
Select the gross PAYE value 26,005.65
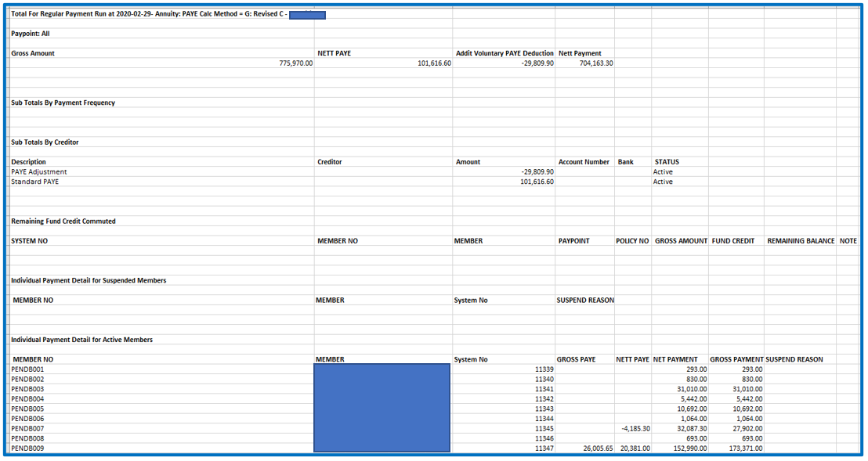(598, 448)
